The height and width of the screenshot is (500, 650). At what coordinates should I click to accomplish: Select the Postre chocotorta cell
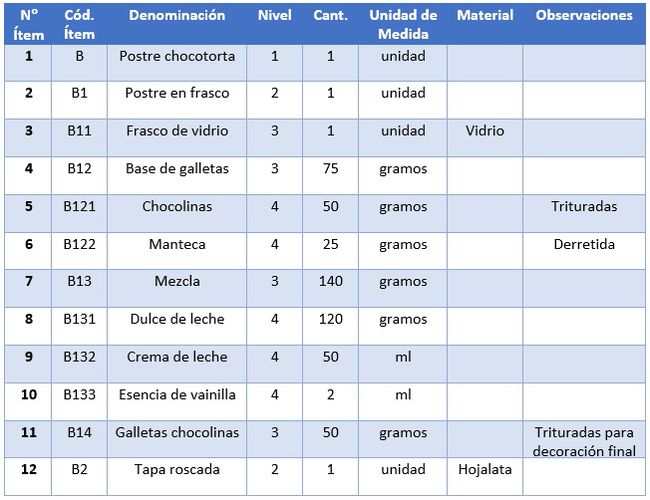(x=177, y=63)
